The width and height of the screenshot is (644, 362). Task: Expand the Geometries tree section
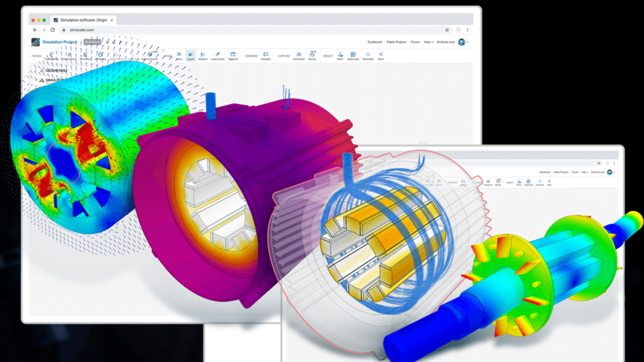(56, 70)
